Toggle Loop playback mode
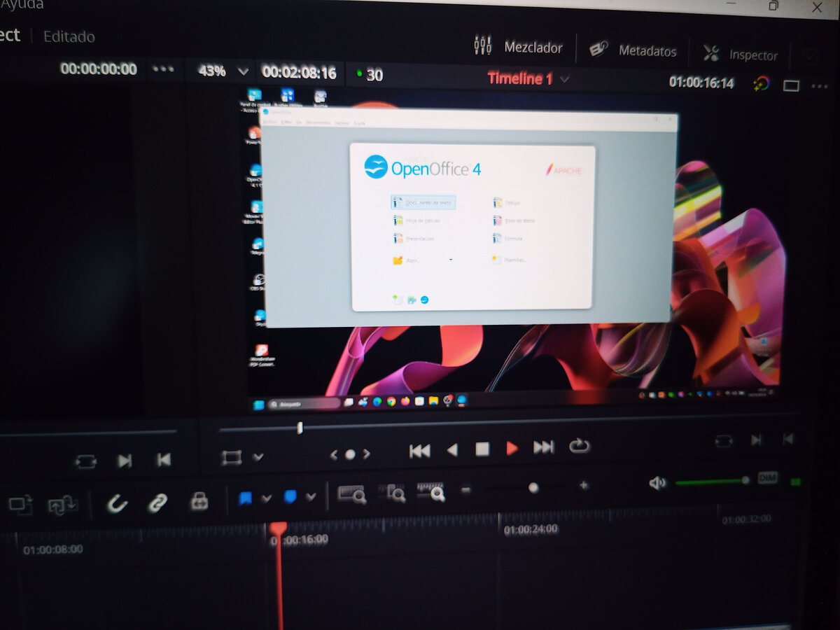 point(580,445)
